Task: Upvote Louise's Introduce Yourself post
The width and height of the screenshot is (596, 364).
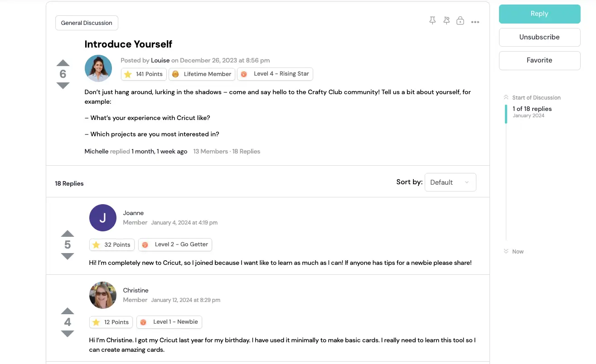Action: coord(63,63)
